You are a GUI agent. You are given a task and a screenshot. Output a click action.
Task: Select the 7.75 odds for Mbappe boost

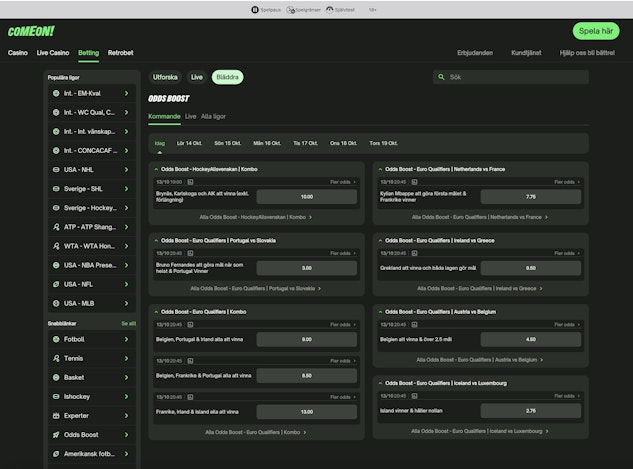tap(530, 197)
